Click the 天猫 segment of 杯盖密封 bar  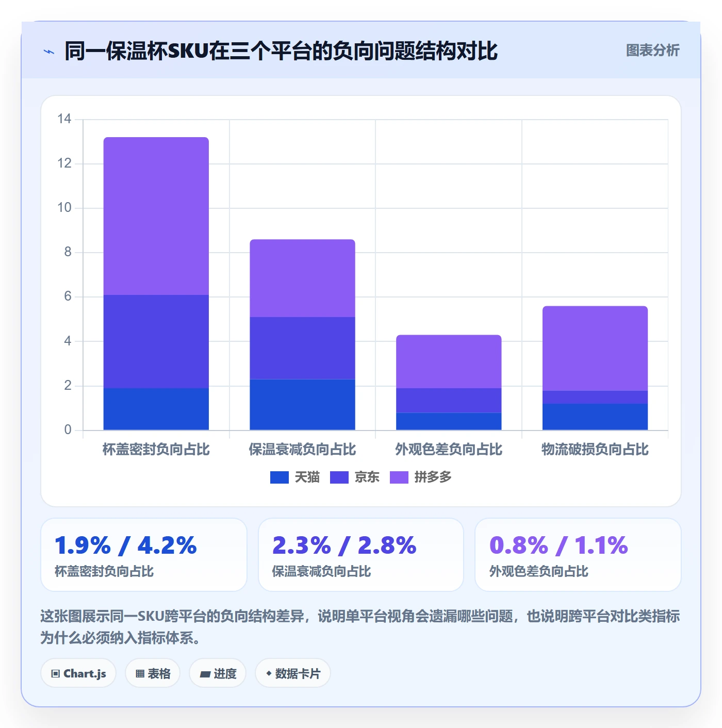click(156, 409)
